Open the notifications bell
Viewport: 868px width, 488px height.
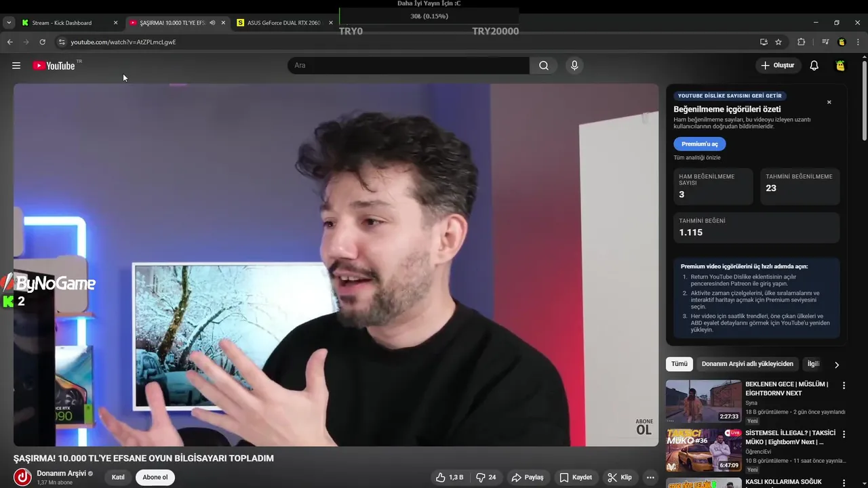(814, 66)
